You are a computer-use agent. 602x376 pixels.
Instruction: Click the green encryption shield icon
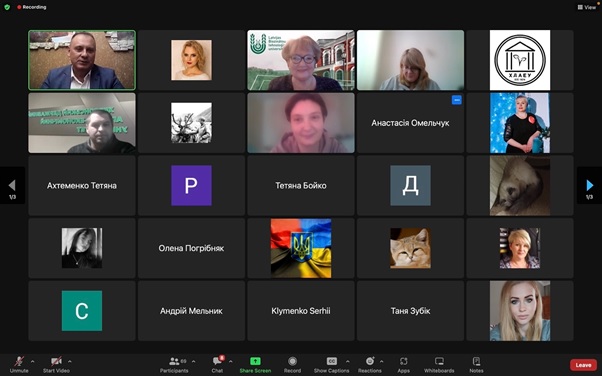[x=7, y=7]
